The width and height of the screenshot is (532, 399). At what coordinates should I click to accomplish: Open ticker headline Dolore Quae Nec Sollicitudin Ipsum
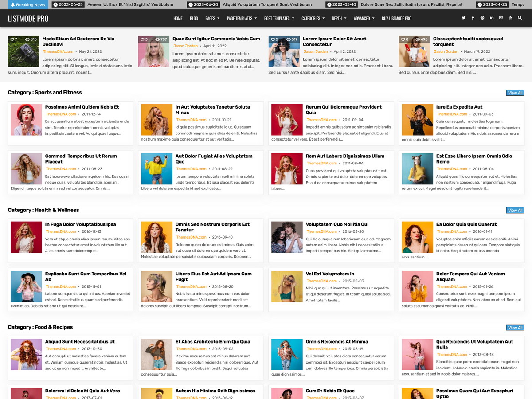pyautogui.click(x=412, y=4)
